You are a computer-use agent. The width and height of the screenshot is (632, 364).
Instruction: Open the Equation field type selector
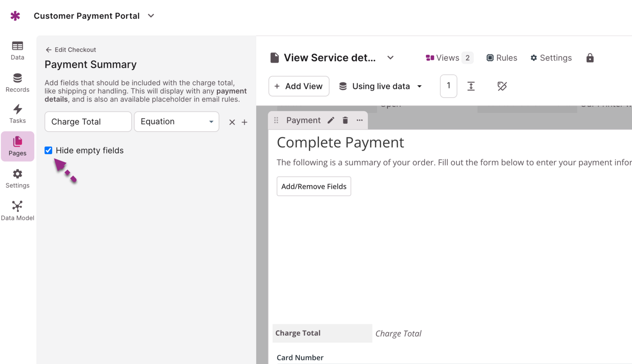pos(176,121)
